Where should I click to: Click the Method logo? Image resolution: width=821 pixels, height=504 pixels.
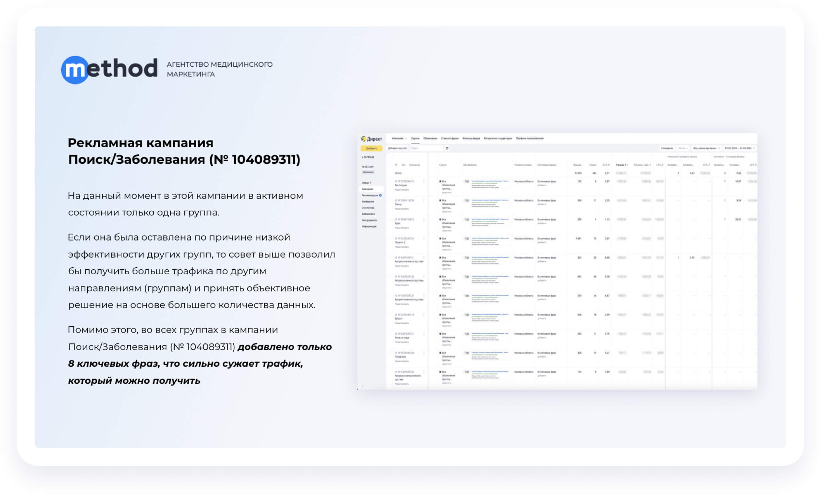tap(109, 69)
